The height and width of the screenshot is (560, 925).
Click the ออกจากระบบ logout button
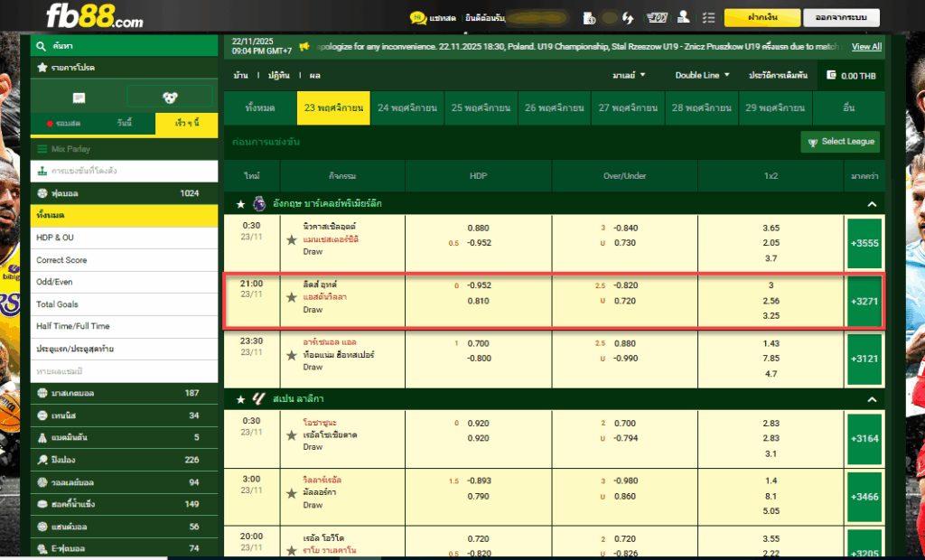(x=841, y=18)
